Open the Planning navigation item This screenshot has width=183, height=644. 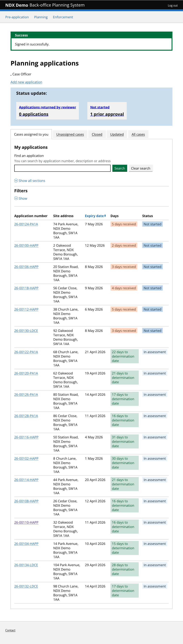41,17
